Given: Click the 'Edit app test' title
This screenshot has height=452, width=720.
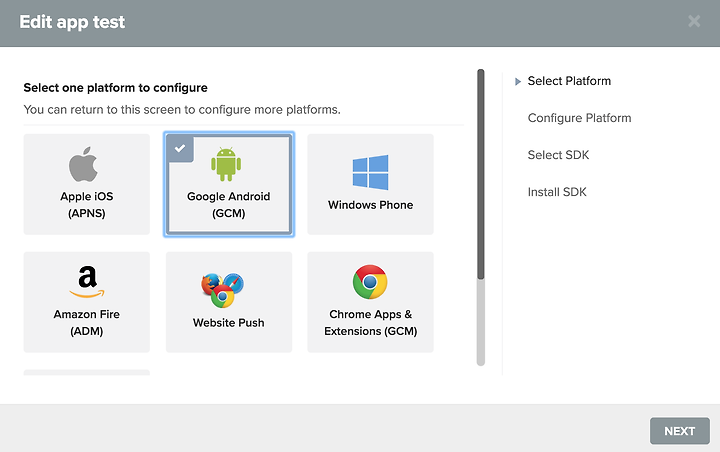Looking at the screenshot, I should pyautogui.click(x=72, y=22).
